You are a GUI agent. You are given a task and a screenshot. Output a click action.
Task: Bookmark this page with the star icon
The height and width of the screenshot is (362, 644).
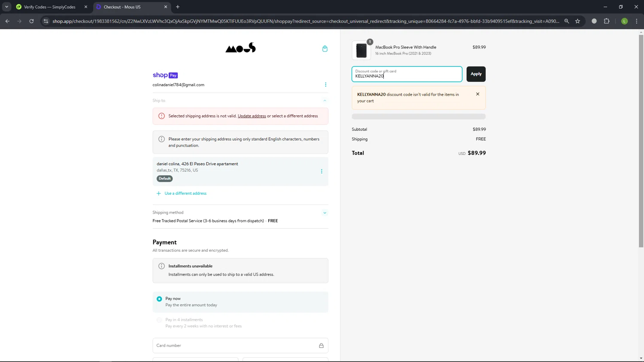tap(577, 21)
